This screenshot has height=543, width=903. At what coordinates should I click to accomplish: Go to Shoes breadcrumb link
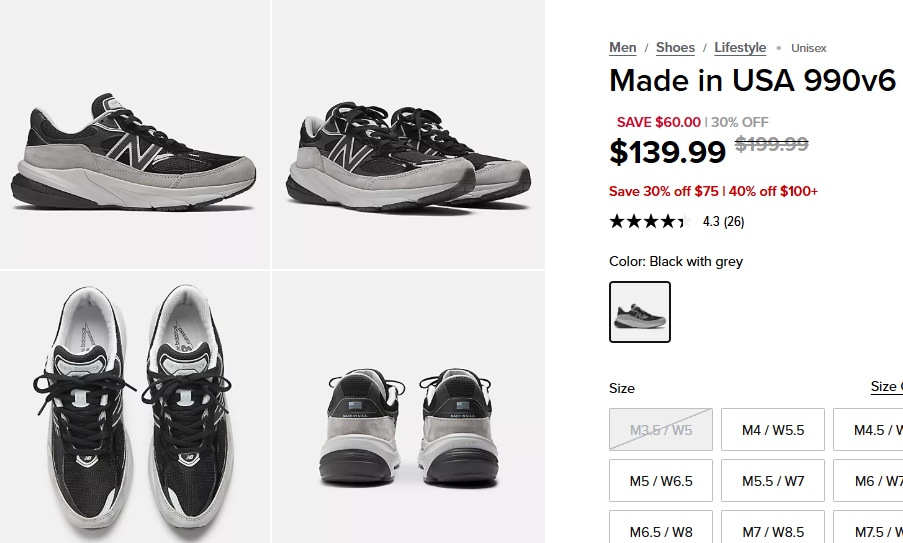675,48
